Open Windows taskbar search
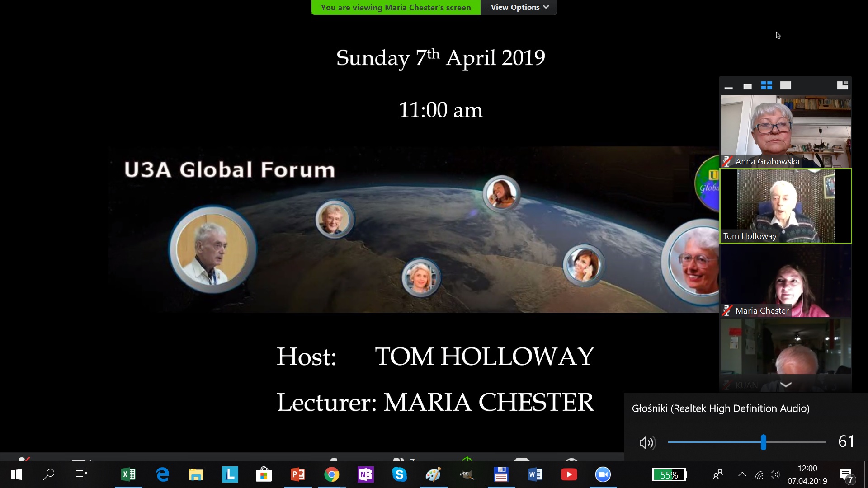 [x=49, y=474]
